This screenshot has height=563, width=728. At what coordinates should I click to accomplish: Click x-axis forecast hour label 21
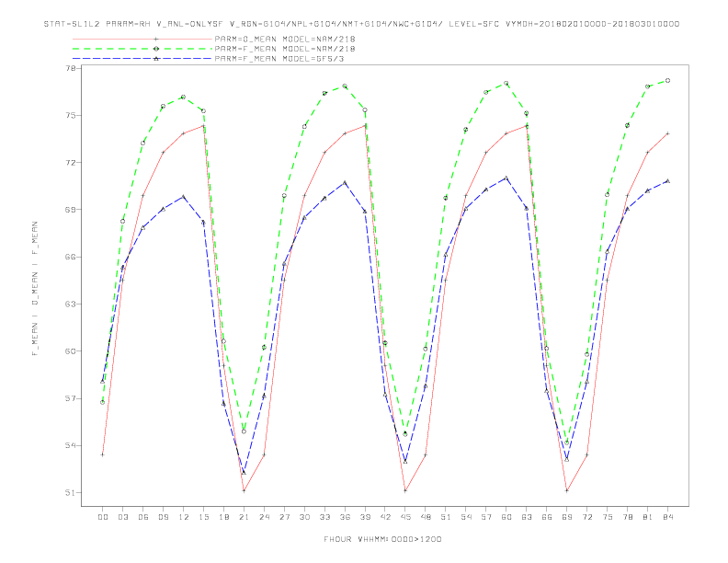pyautogui.click(x=244, y=517)
